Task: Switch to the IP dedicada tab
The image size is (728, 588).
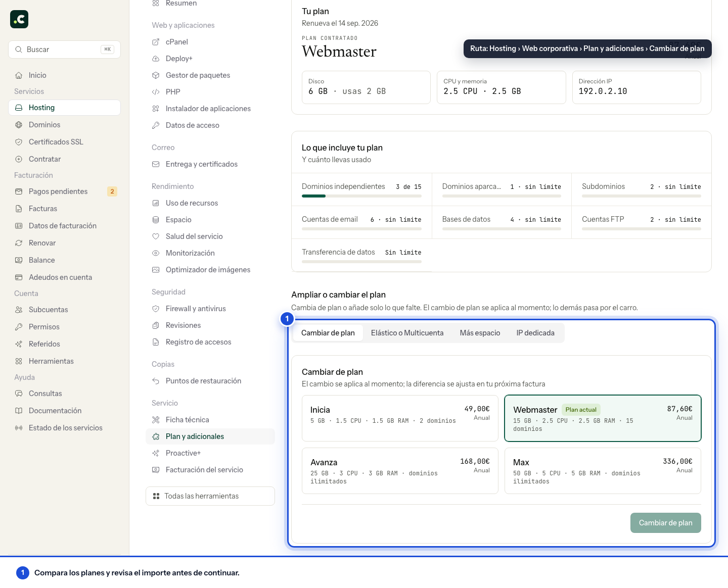Action: pos(535,333)
